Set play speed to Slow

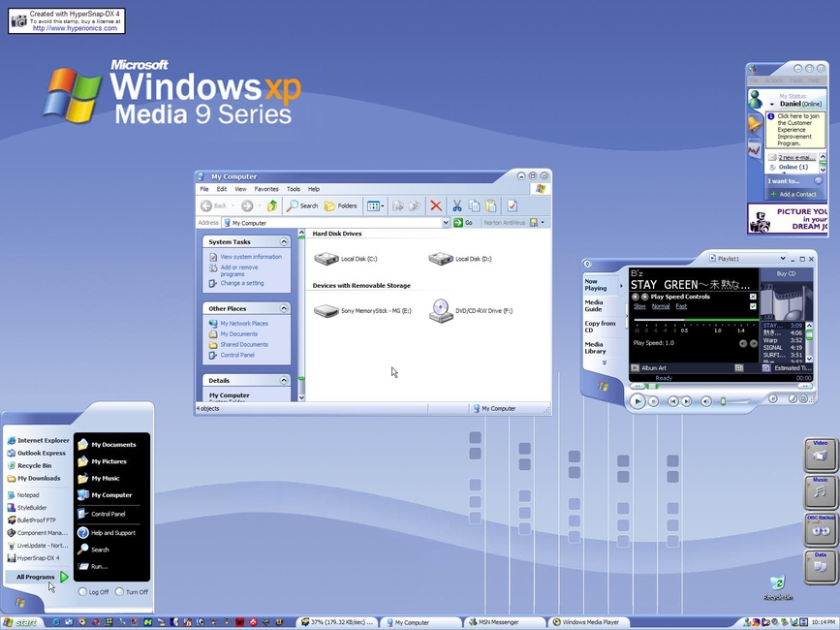(639, 306)
